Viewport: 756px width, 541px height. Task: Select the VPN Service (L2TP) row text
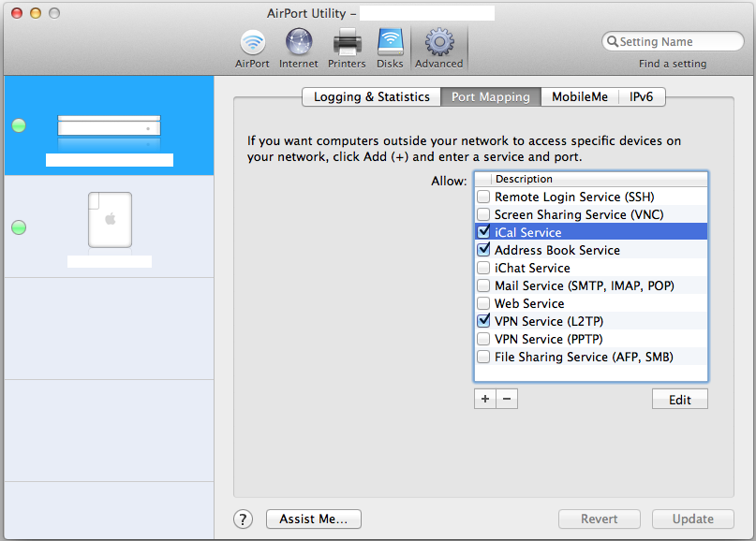pyautogui.click(x=549, y=322)
